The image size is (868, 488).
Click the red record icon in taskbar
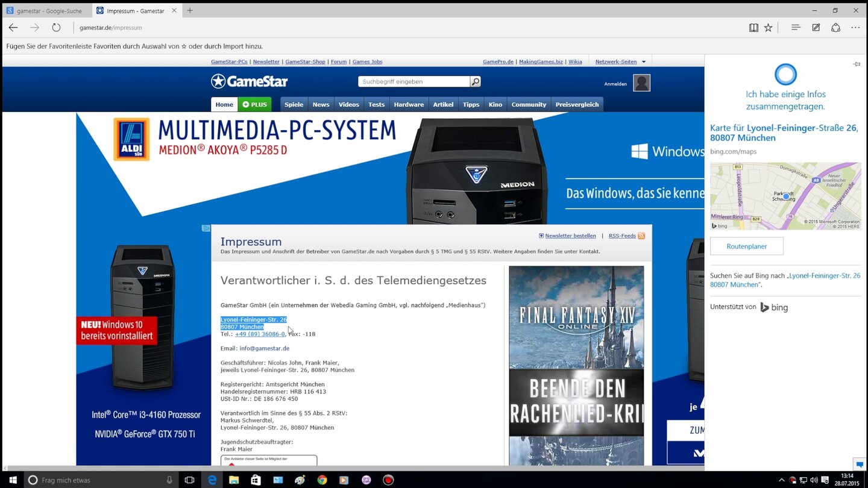coord(388,480)
